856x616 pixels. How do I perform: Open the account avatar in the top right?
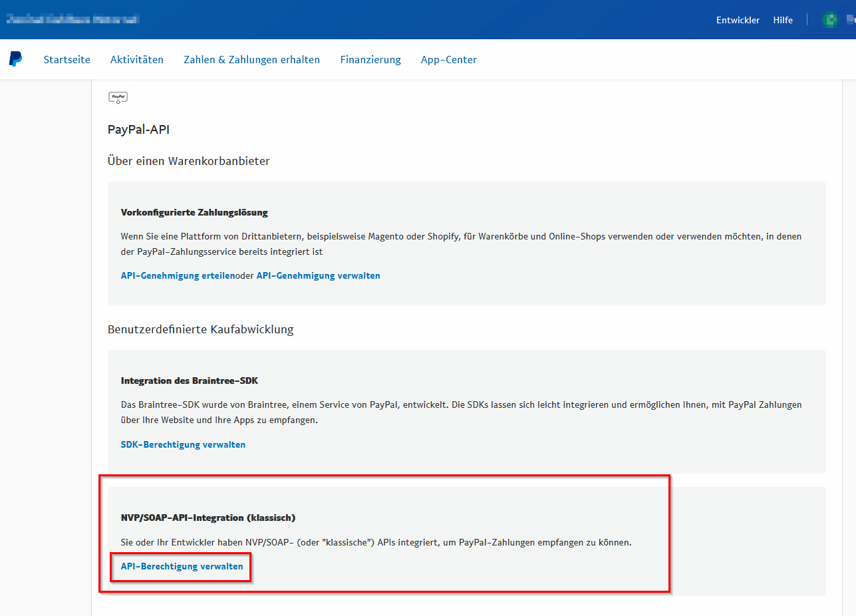(829, 20)
